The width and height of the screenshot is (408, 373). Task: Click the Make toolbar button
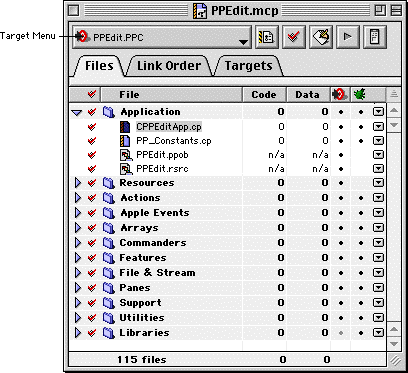coord(321,37)
